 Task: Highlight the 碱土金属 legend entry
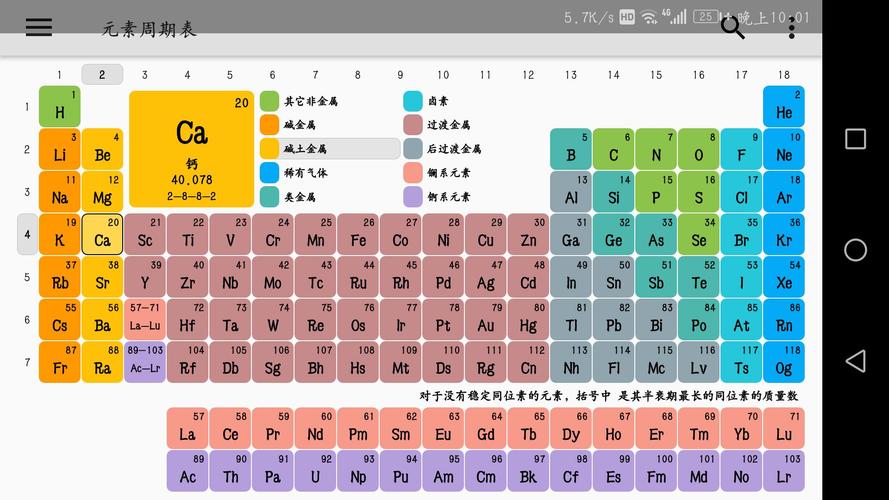[330, 149]
